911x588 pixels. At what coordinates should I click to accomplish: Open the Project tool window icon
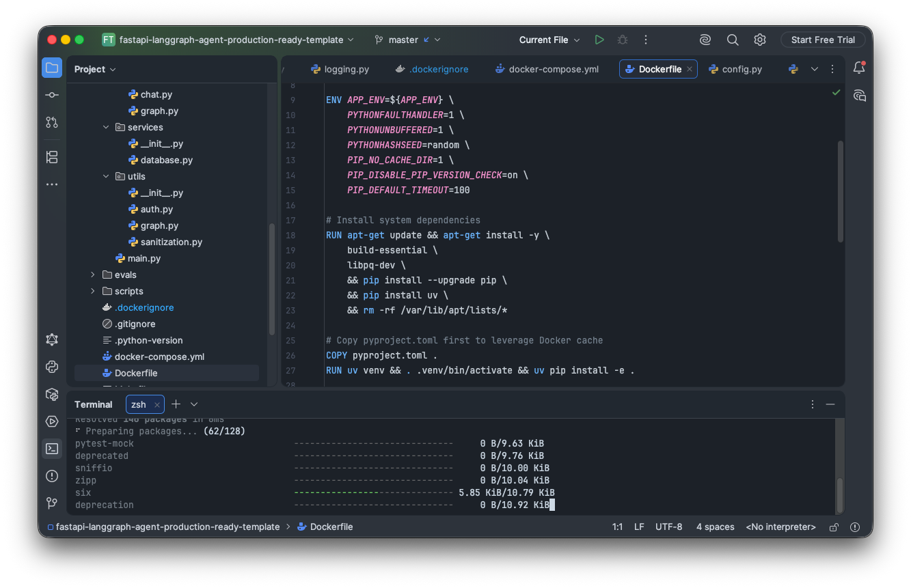click(x=52, y=68)
